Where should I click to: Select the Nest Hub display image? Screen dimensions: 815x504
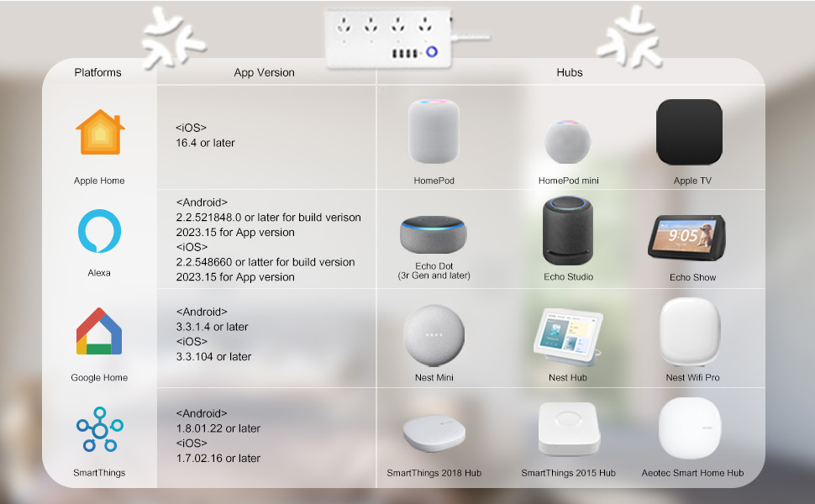(x=569, y=337)
